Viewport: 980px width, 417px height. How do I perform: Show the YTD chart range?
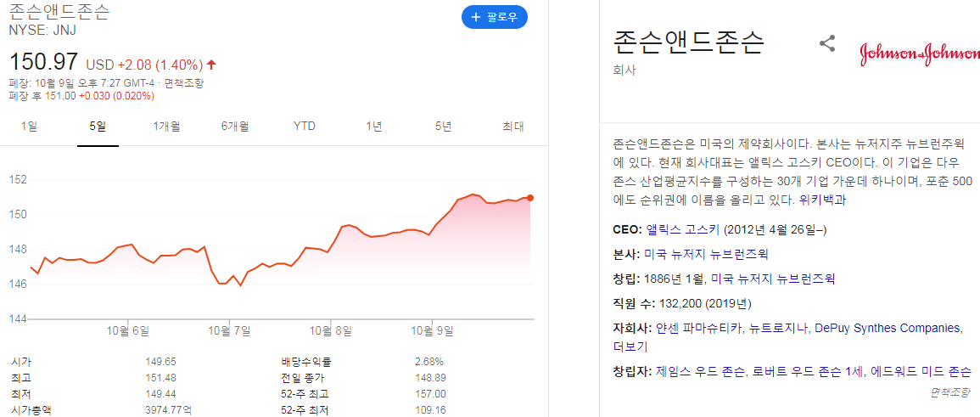pyautogui.click(x=305, y=127)
